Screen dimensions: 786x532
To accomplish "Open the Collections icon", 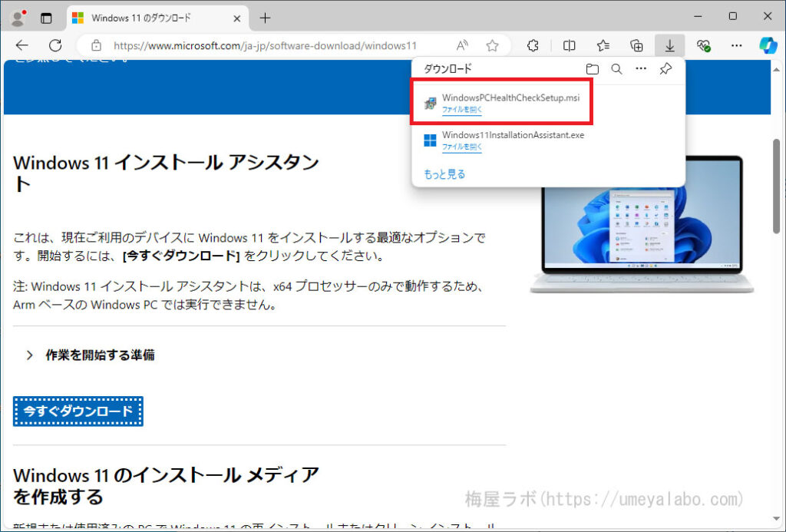I will [636, 45].
